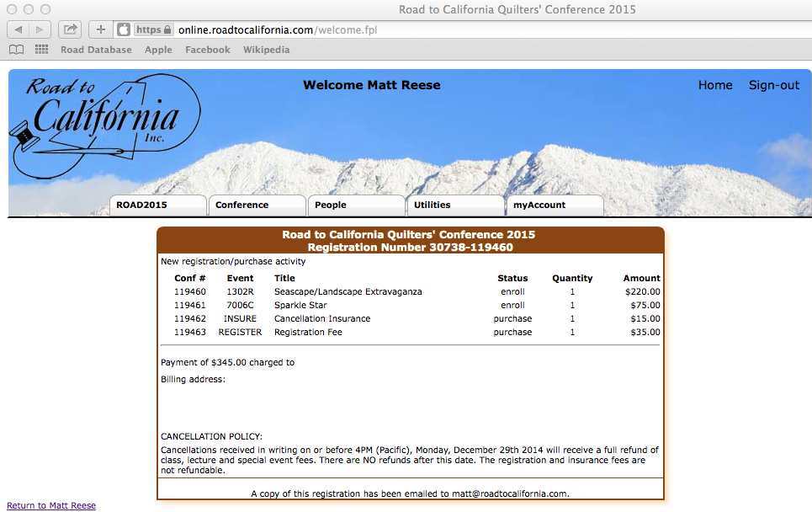Click the Cancellation Insurance title
812x512 pixels.
tap(322, 318)
